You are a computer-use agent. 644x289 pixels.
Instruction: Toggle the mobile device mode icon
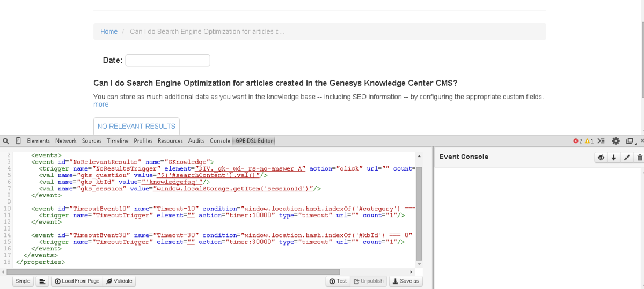[18, 141]
